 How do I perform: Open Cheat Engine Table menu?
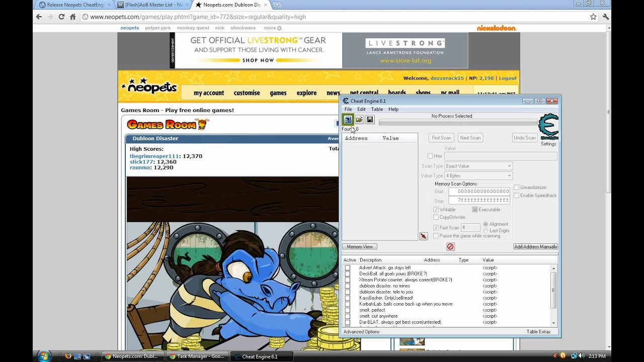[377, 109]
